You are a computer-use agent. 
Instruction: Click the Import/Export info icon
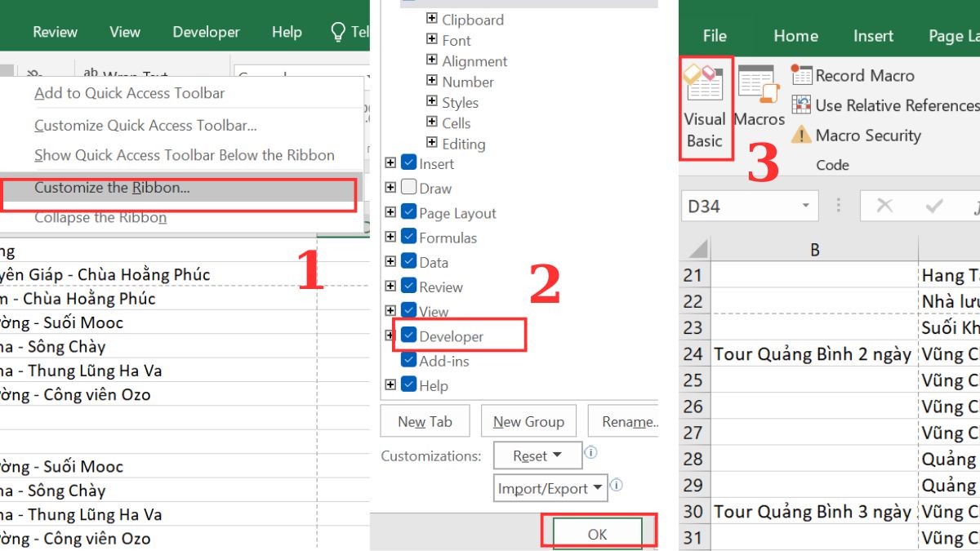[x=617, y=485]
